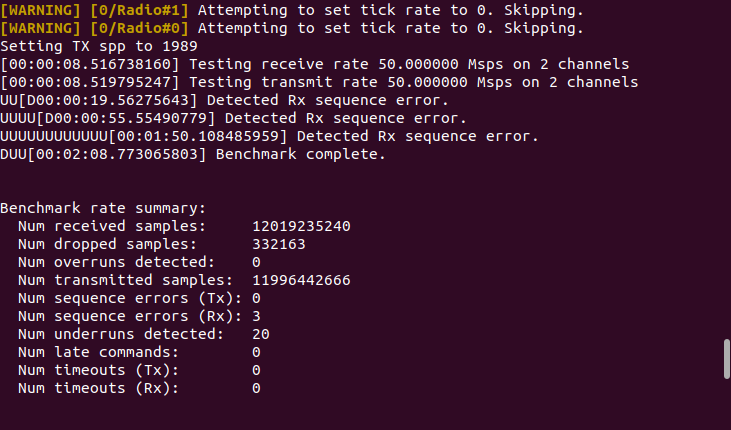Click the 'Num timeouts (Rx)' label

tap(98, 388)
